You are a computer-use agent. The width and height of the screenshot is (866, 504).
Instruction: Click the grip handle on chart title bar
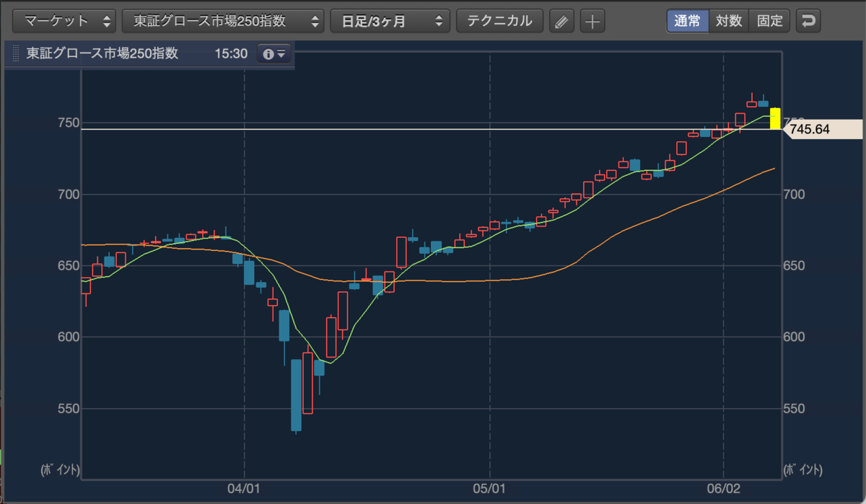coord(16,54)
